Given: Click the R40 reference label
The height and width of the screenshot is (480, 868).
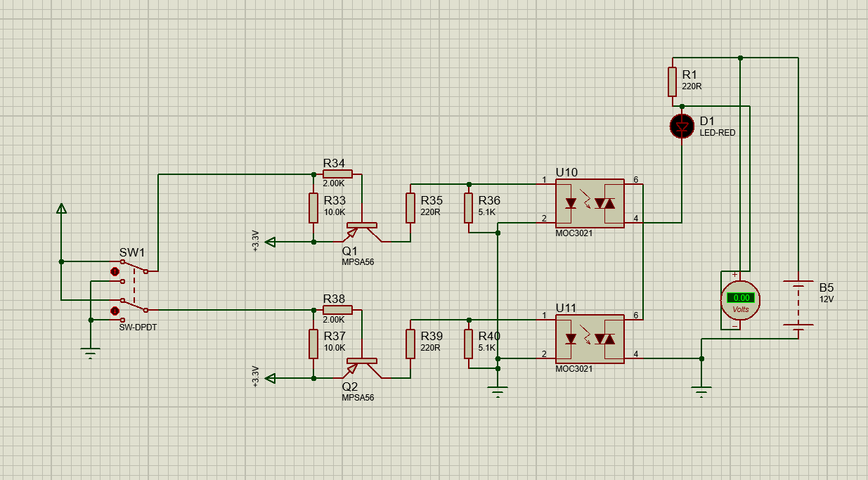Looking at the screenshot, I should [489, 336].
